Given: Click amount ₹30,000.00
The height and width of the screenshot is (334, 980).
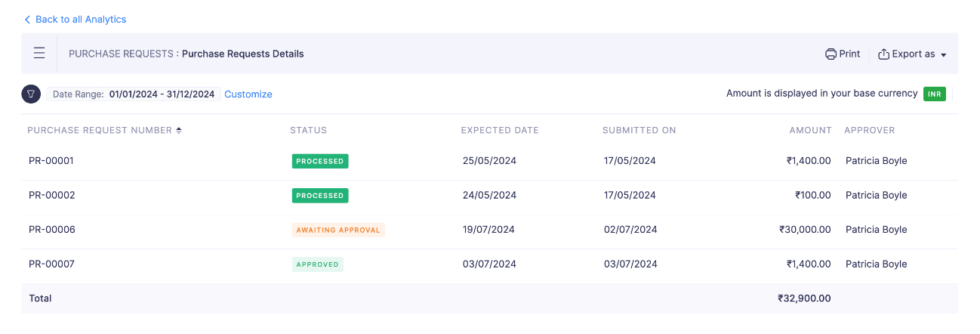Looking at the screenshot, I should pyautogui.click(x=806, y=230).
